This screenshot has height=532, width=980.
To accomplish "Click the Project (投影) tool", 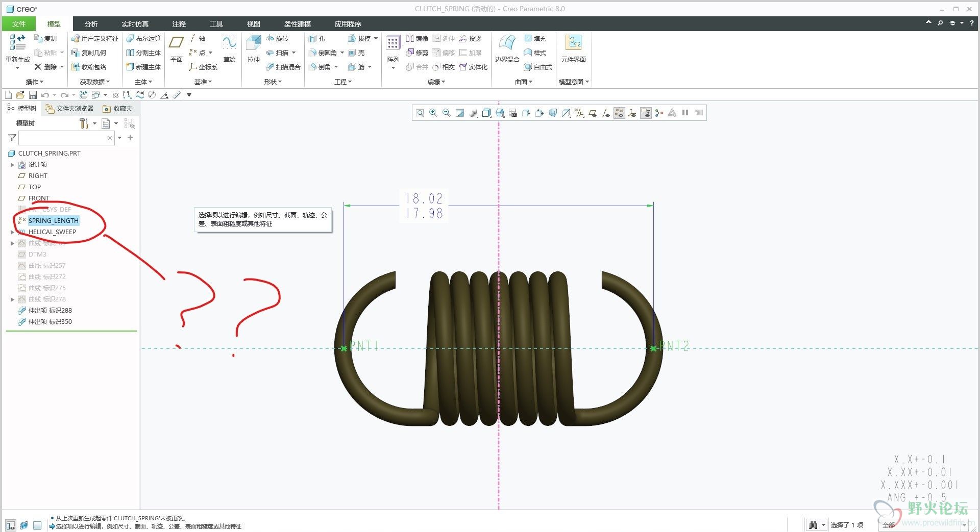I will coord(470,38).
